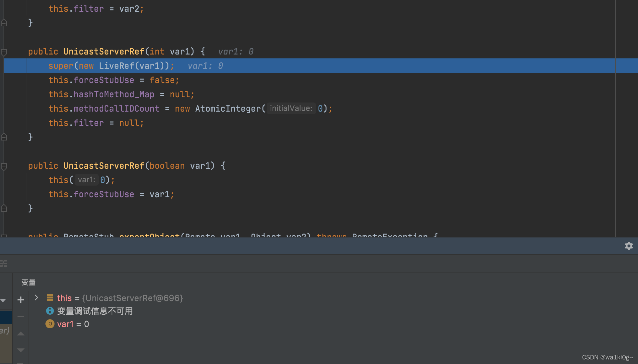
Task: Open debug panel settings gear
Action: click(629, 246)
